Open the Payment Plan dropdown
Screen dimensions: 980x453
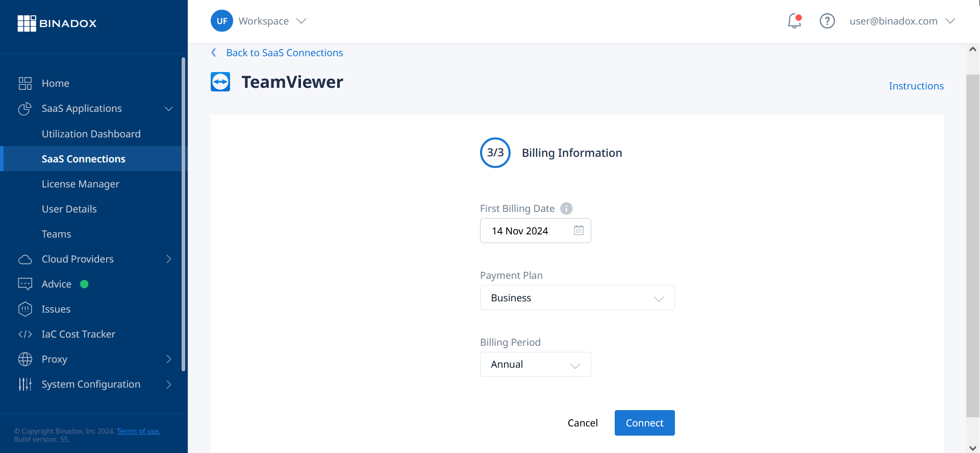click(577, 298)
